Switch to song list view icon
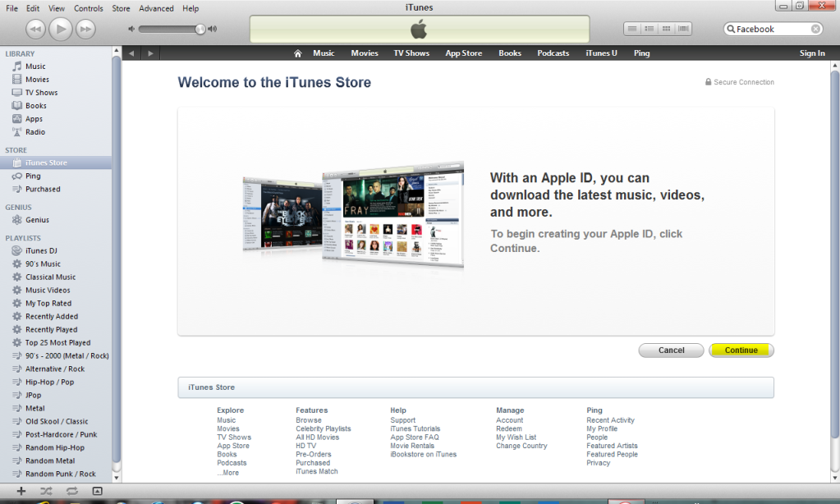Viewport: 840px width, 504px height. (x=632, y=29)
